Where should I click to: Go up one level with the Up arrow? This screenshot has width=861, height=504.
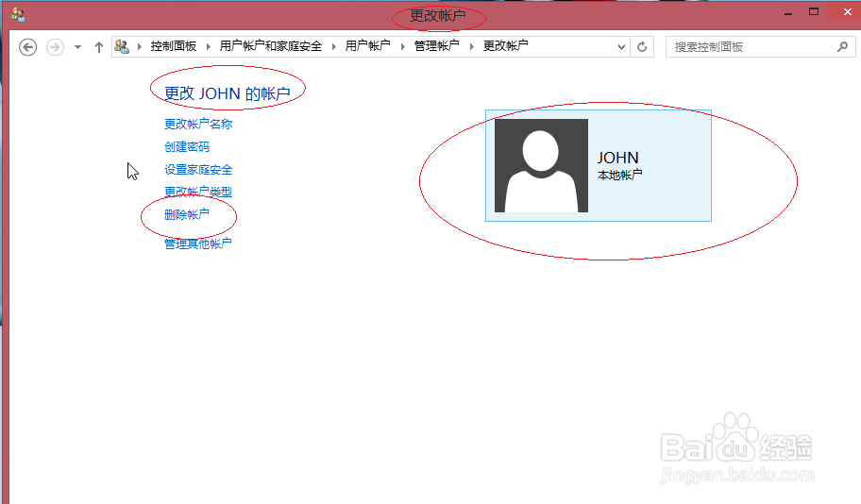coord(99,47)
